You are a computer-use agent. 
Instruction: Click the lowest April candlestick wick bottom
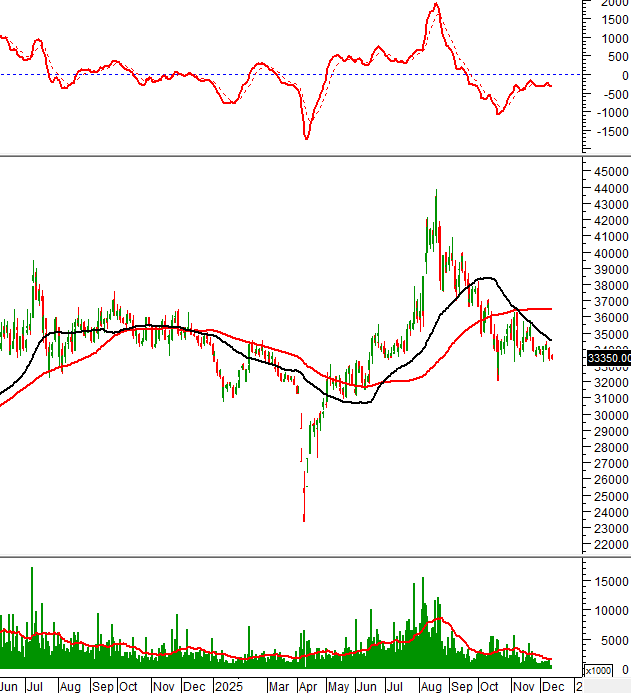coord(304,520)
